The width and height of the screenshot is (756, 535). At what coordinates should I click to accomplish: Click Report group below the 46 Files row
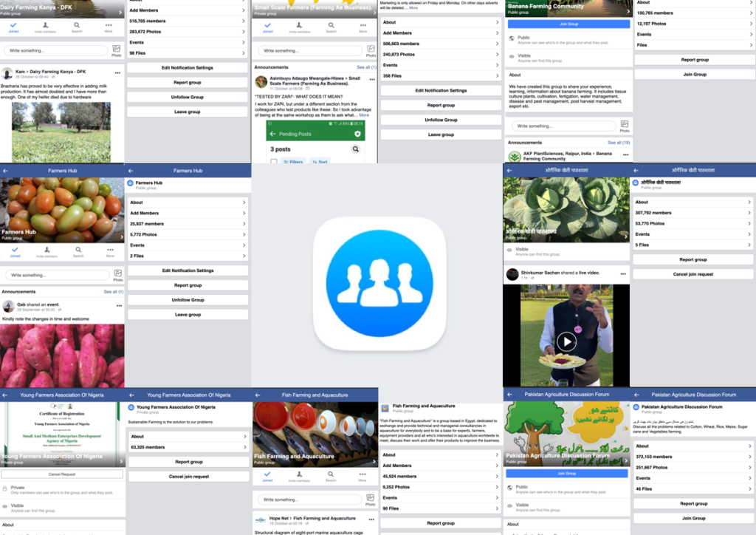coord(693,504)
